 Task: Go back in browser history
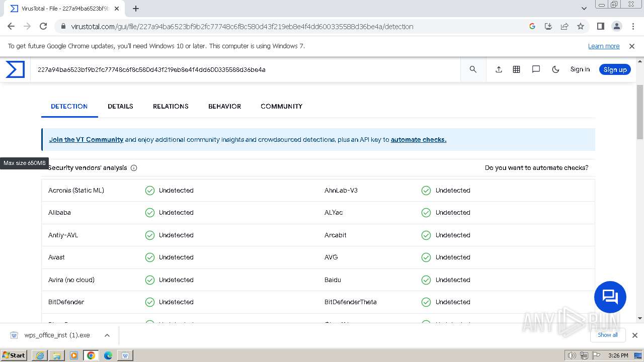[x=11, y=26]
